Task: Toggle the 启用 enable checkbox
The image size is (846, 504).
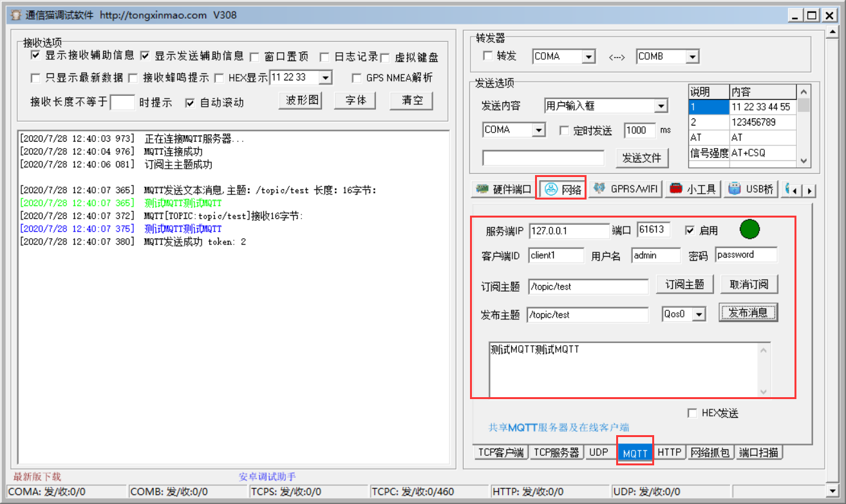Action: pyautogui.click(x=690, y=230)
